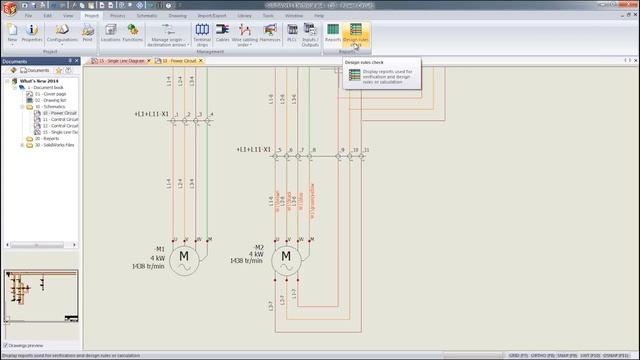Switch to the Drawing ribbon tab
640x360 pixels.
click(178, 16)
